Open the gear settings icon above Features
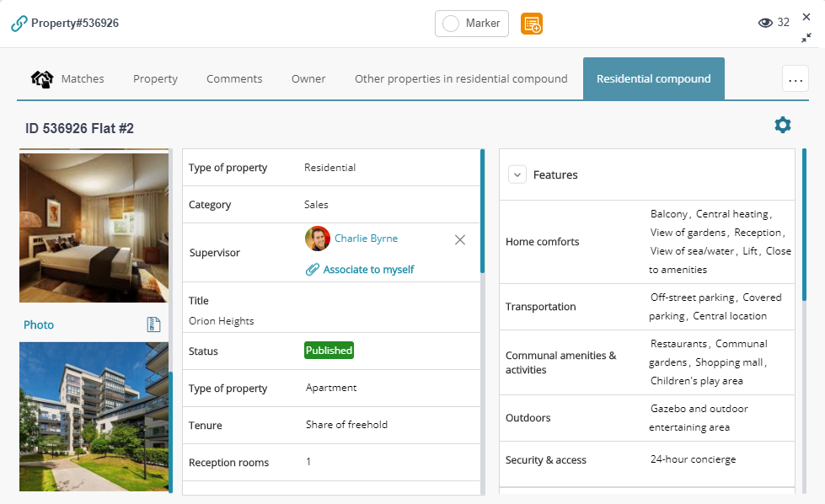Screen dimensions: 825x504 [782, 124]
